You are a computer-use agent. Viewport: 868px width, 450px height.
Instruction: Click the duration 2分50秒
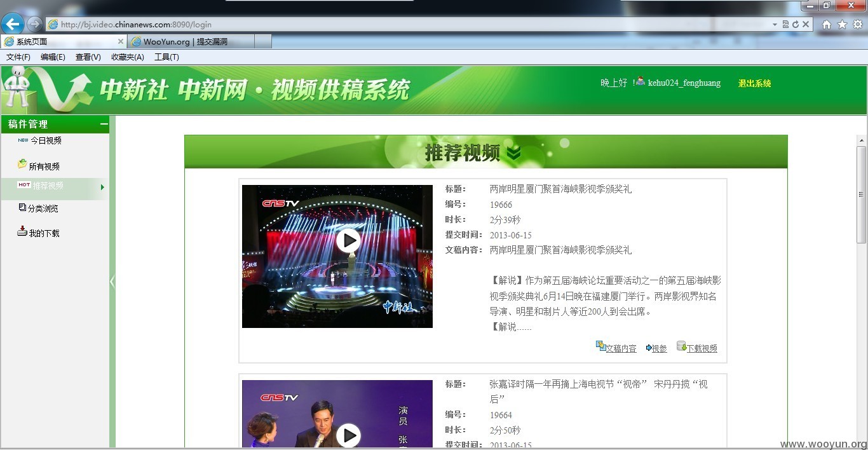point(505,430)
